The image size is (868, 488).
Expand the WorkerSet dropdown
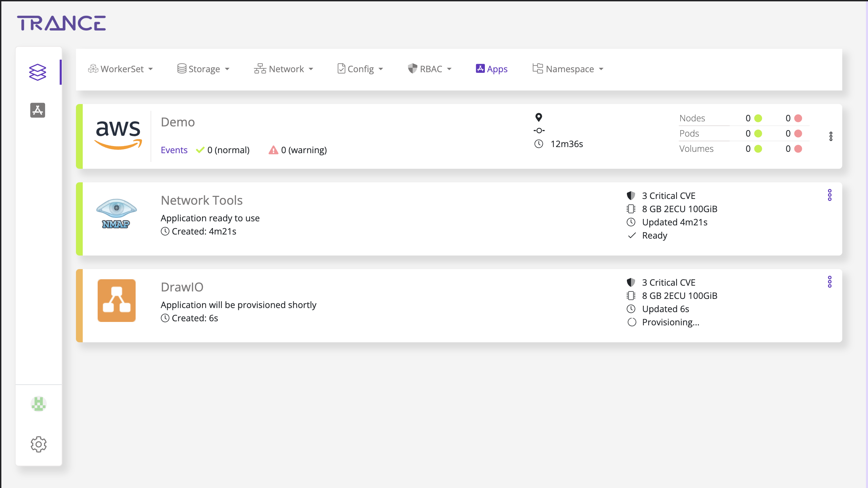point(121,69)
